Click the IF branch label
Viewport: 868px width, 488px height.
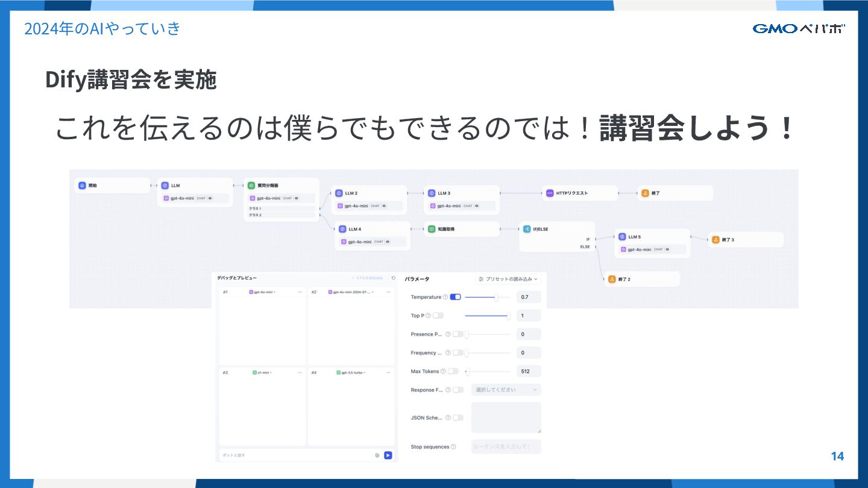(588, 239)
